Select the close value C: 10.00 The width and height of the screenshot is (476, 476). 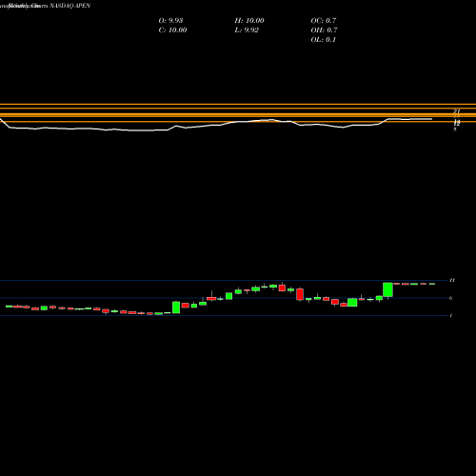(172, 30)
